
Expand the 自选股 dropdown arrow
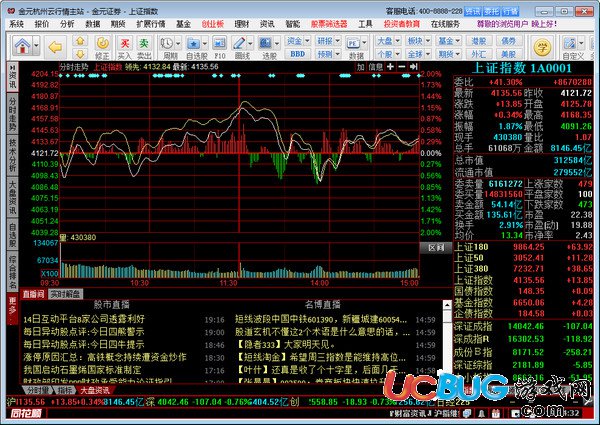(205, 43)
